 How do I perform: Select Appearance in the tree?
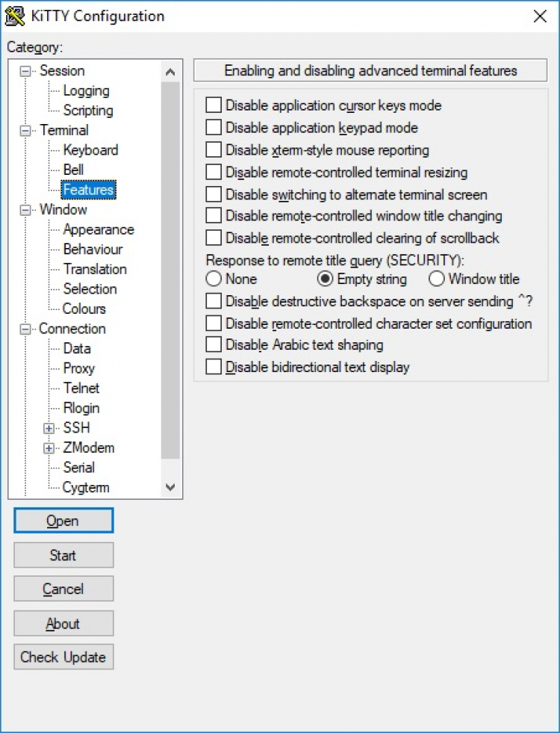[x=99, y=229]
